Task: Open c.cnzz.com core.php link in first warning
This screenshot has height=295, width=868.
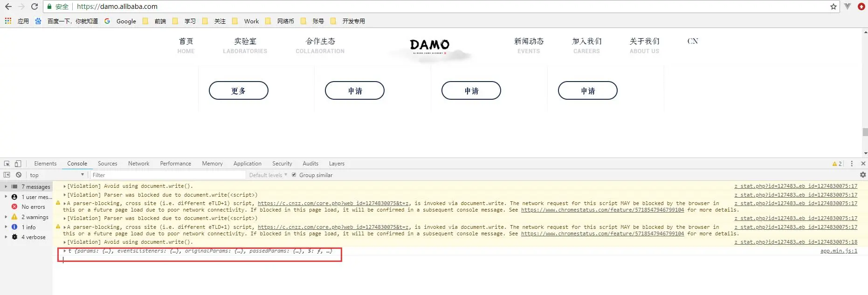Action: (333, 203)
